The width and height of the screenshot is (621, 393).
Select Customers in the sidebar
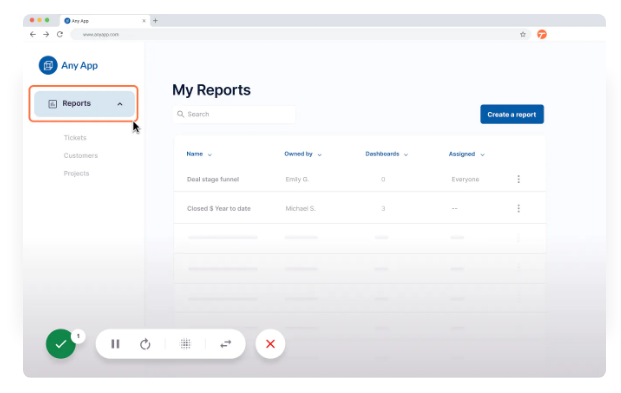[81, 155]
